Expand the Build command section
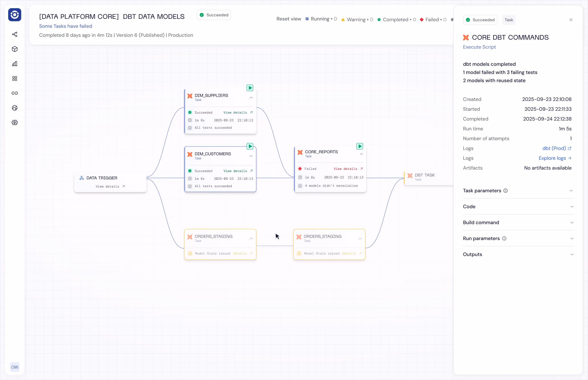Screen dimensions: 588x380 pos(518,222)
